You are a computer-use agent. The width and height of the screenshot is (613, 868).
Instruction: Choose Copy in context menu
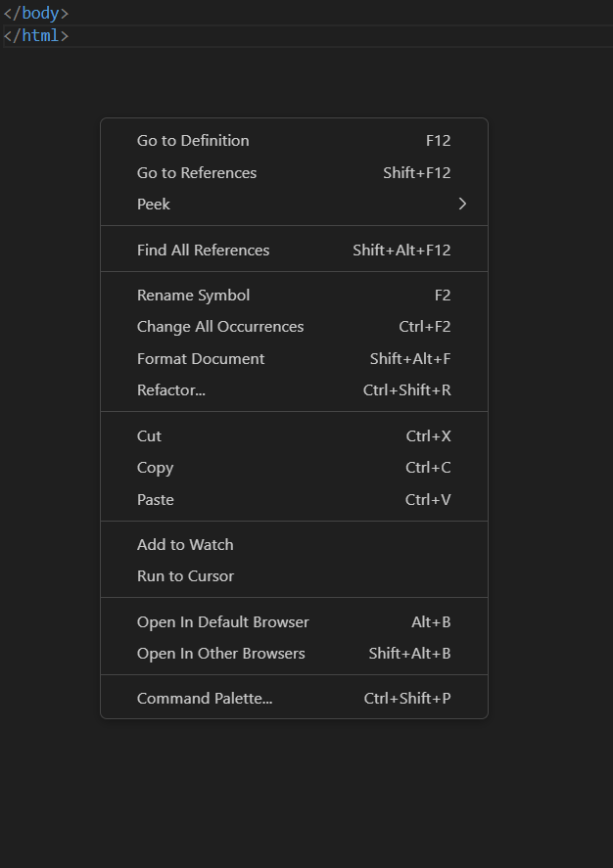(294, 468)
